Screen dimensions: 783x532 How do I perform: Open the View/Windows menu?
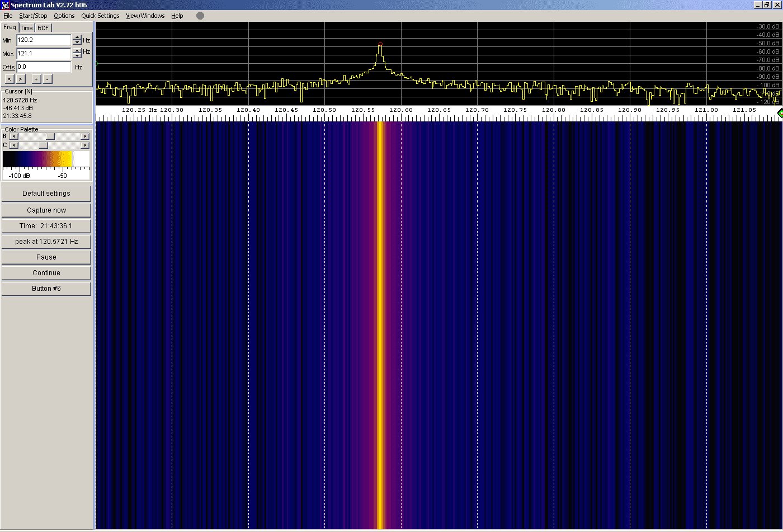(145, 16)
